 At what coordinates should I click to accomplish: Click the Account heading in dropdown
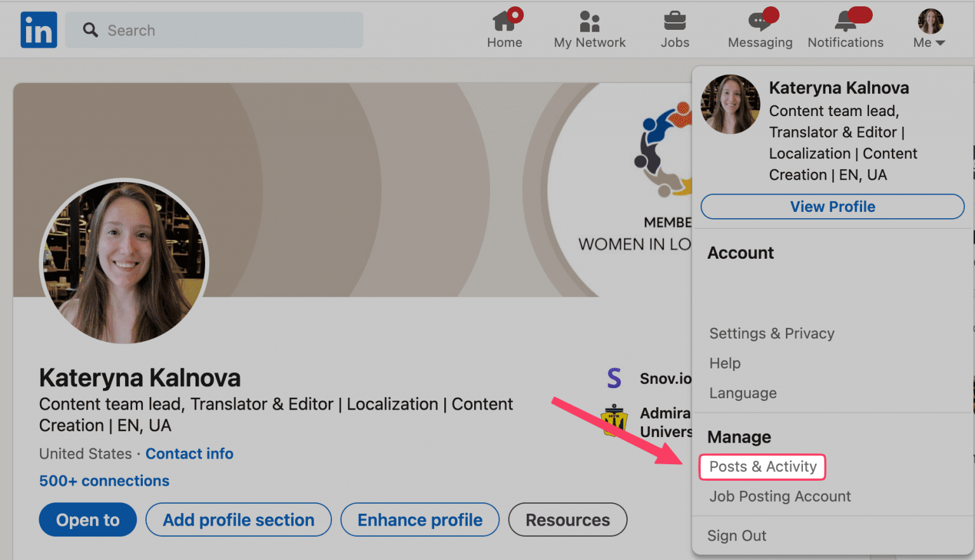(740, 253)
